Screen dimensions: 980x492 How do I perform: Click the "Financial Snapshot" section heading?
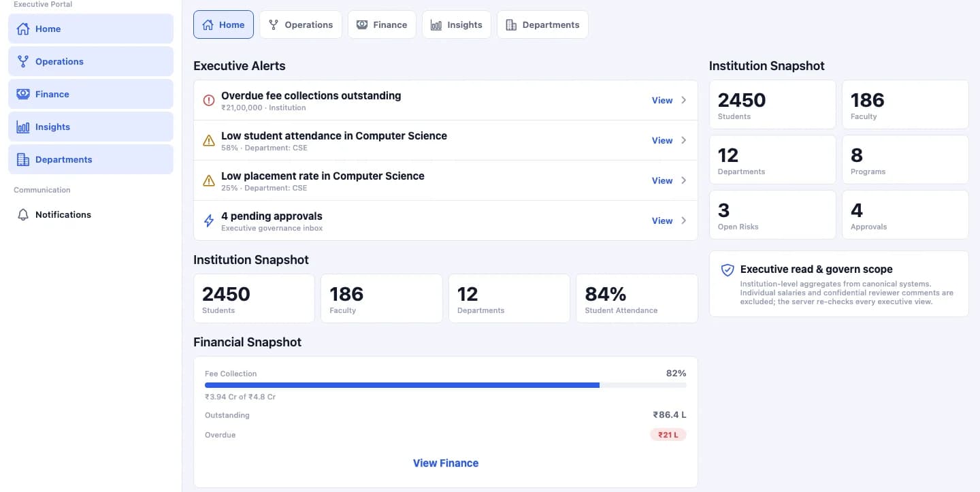[248, 342]
